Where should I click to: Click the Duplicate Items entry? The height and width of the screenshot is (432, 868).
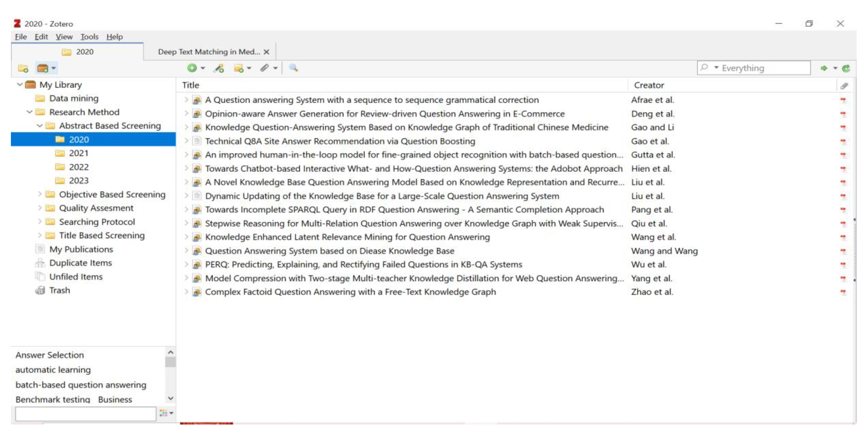pos(81,263)
